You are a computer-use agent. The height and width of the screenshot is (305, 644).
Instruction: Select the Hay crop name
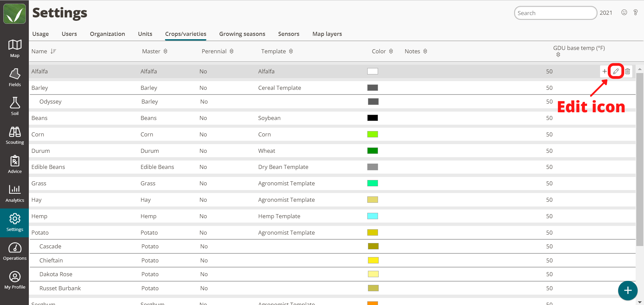[37, 200]
